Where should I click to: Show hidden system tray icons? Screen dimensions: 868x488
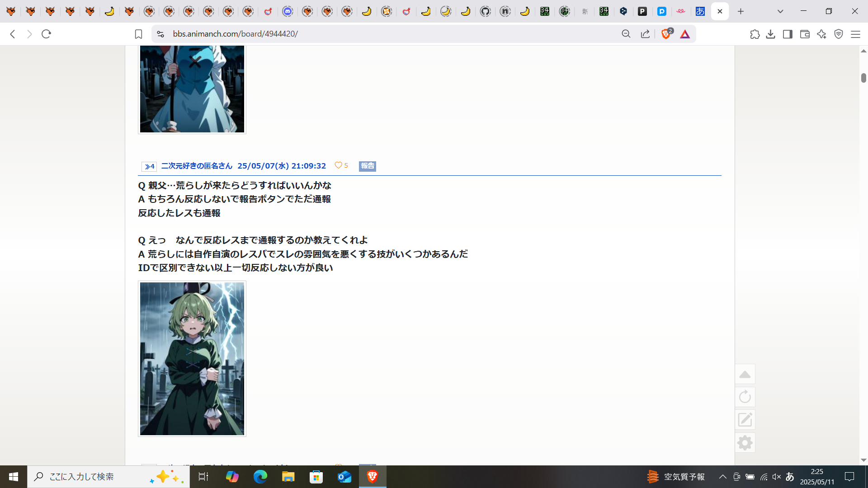coord(722,477)
